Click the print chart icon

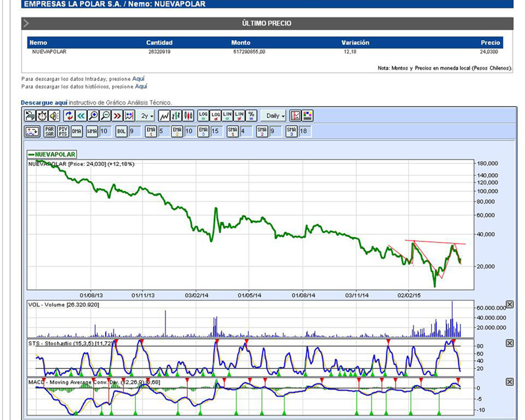click(x=30, y=116)
